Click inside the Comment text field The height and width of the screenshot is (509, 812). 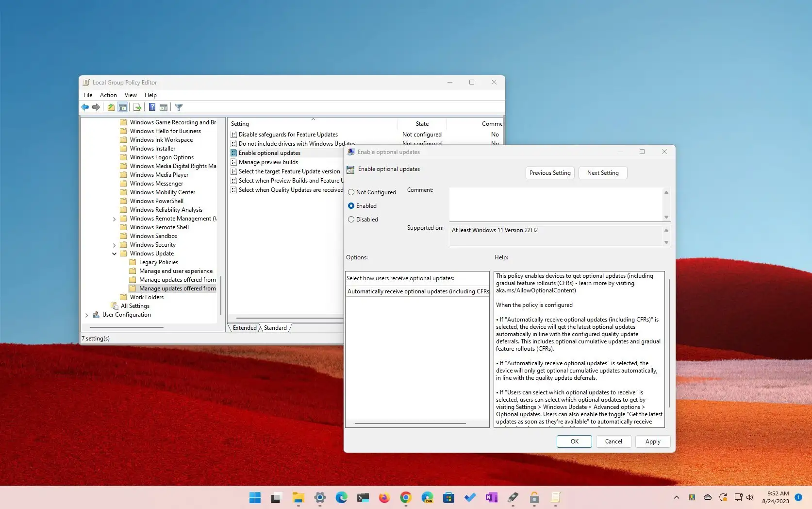pyautogui.click(x=553, y=204)
